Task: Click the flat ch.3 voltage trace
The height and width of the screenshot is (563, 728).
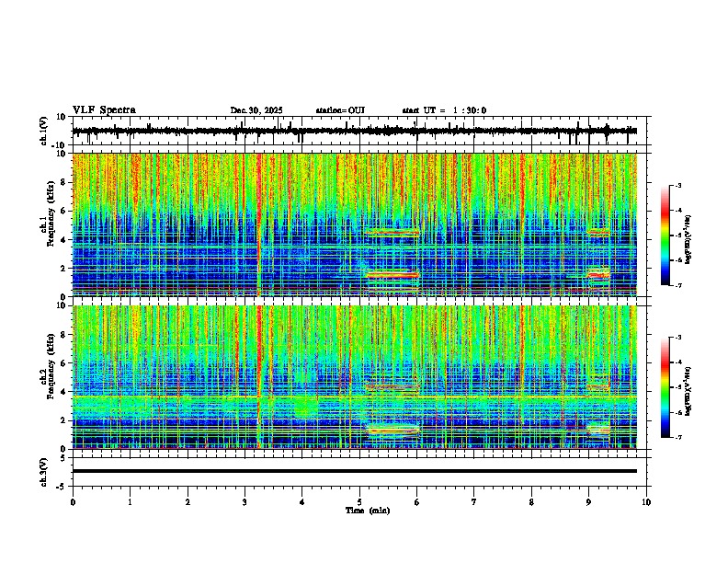Action: coord(355,471)
